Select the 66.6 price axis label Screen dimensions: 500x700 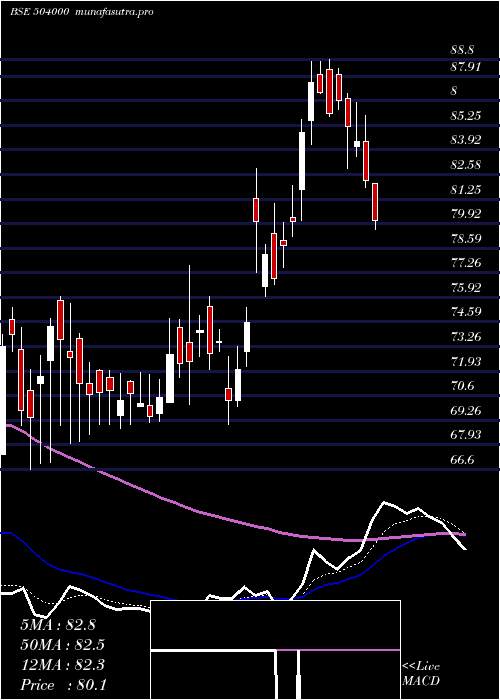pos(463,459)
